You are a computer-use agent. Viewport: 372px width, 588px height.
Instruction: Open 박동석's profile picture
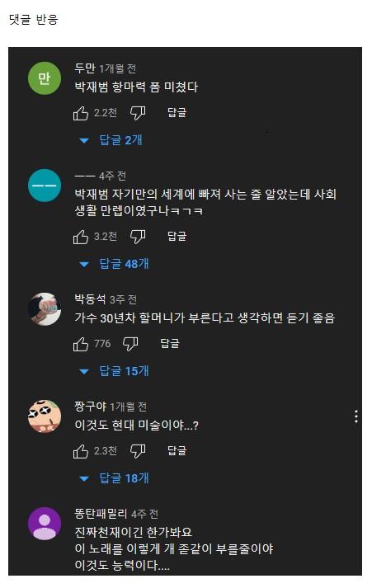[x=45, y=309]
